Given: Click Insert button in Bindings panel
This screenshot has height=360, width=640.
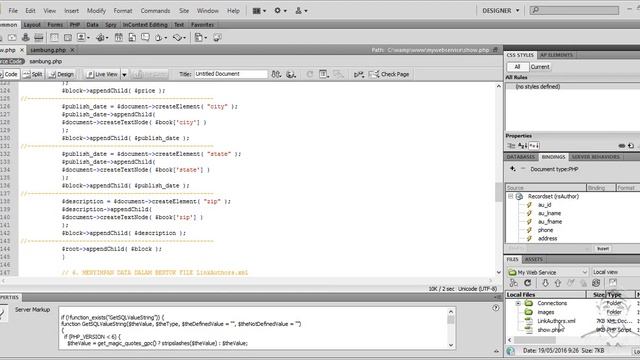Looking at the screenshot, I should pyautogui.click(x=603, y=249).
